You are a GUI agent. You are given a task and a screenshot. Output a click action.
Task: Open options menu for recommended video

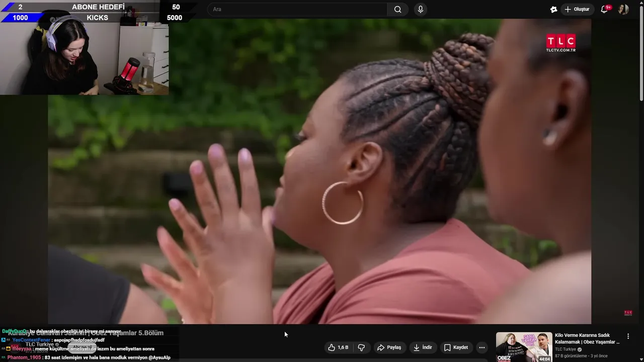point(628,336)
